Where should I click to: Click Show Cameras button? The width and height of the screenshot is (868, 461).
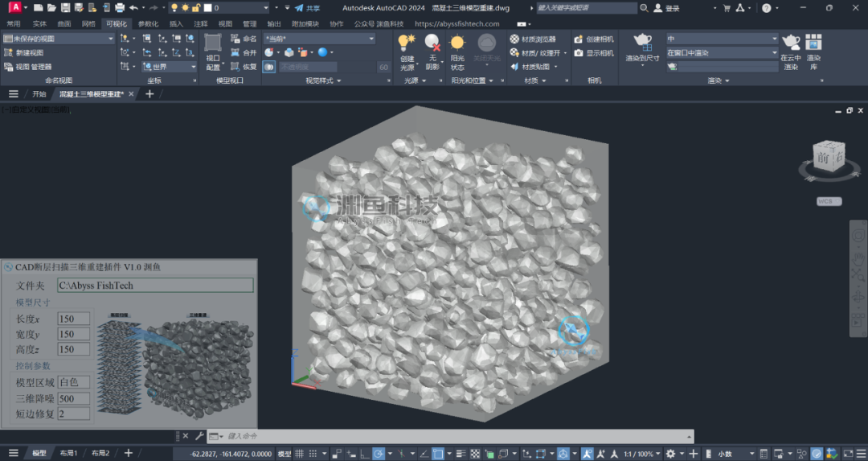pos(594,52)
